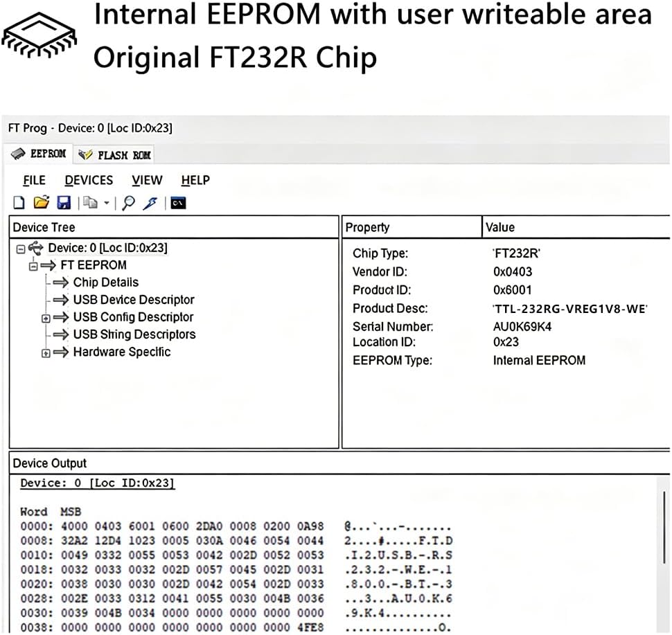Select Hardware Specific tree item
The width and height of the screenshot is (672, 635).
[122, 352]
